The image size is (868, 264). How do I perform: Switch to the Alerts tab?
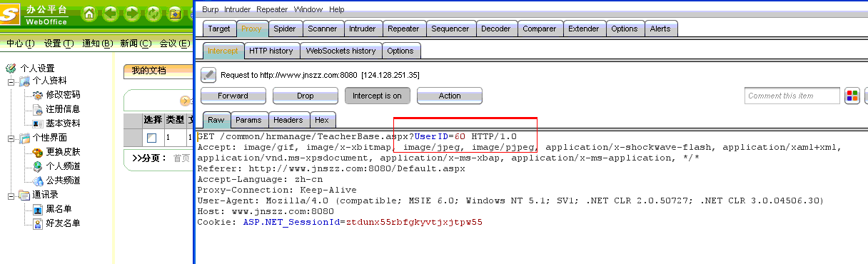pyautogui.click(x=660, y=29)
